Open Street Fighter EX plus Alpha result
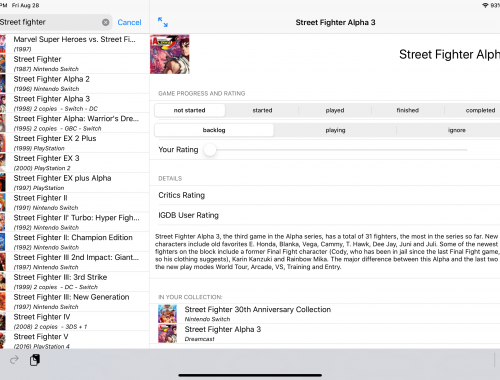 click(x=75, y=182)
